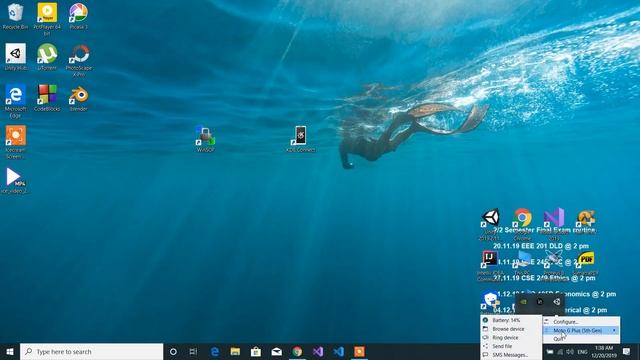Viewport: 640px width, 360px height.
Task: Switch to Visual Studio on the taskbar
Action: 318,351
